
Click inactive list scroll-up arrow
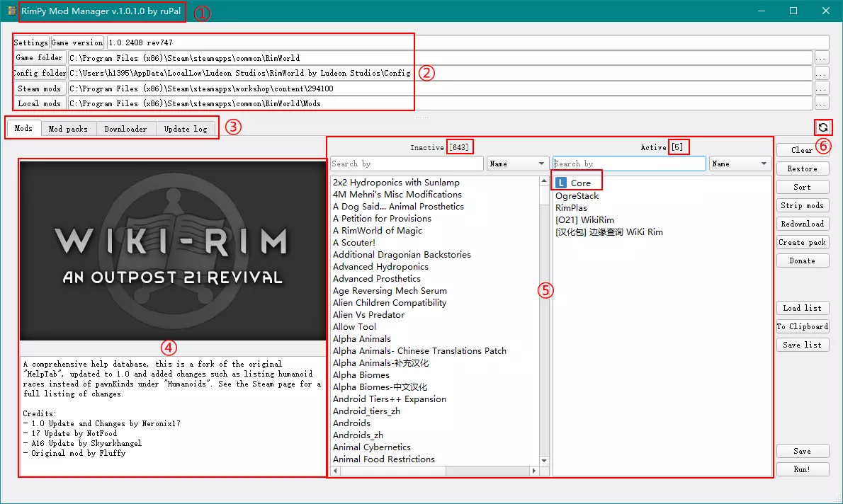coord(544,181)
